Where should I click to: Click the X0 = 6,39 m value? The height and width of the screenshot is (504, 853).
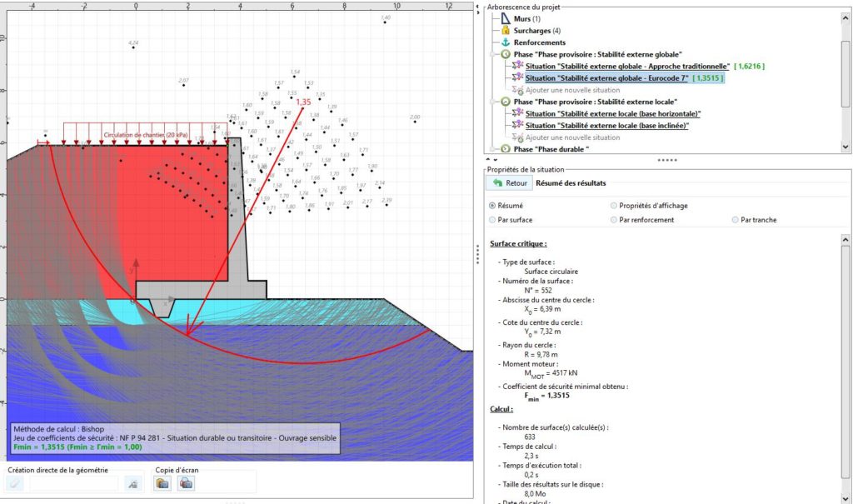pyautogui.click(x=542, y=309)
